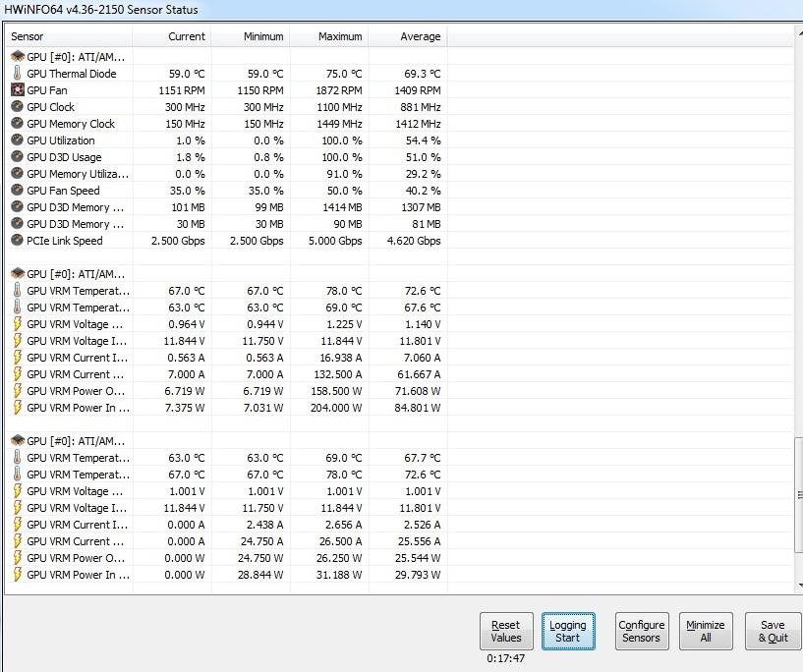Click the lightning icon of the VRM Power In row maxing 31.188 W

tap(17, 574)
